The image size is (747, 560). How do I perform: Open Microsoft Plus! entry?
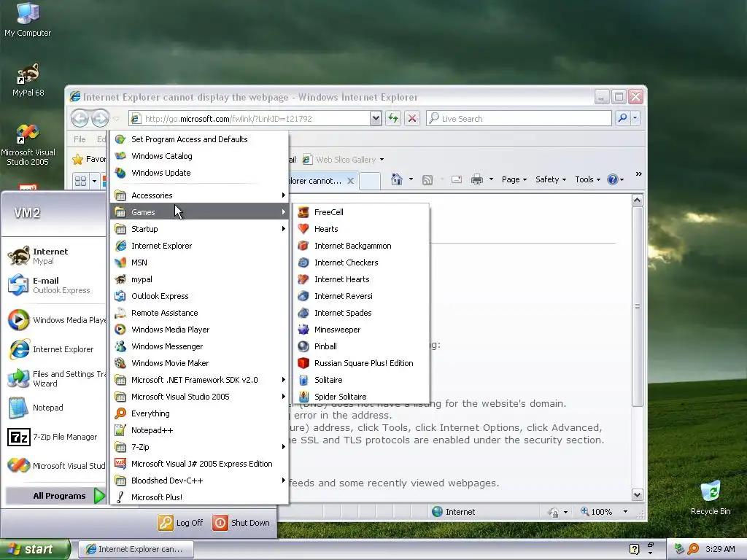coord(199,497)
